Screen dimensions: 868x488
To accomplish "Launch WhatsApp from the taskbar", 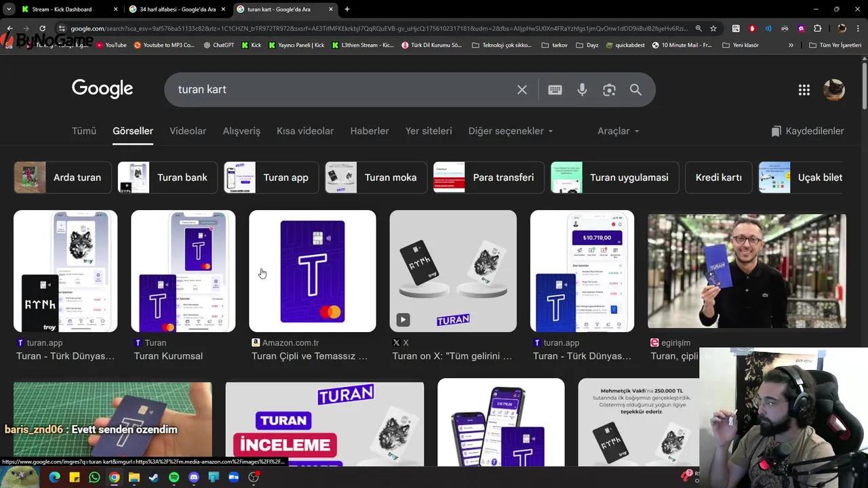I will [x=94, y=477].
